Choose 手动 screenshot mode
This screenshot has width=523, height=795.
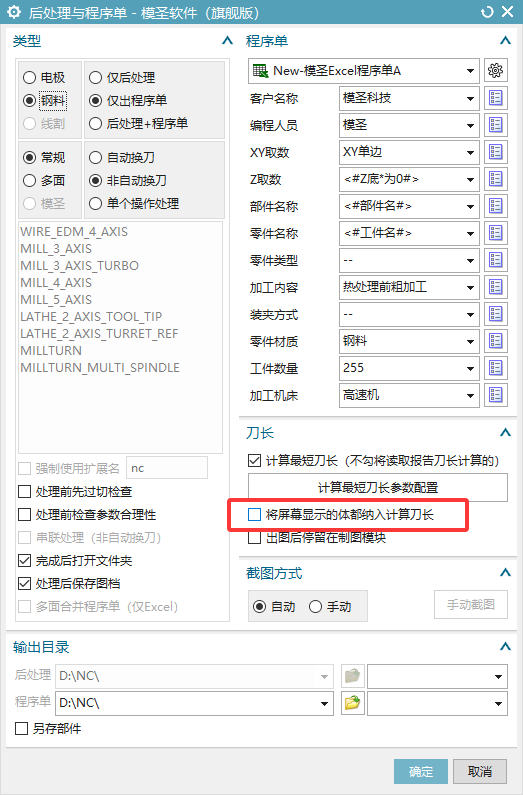click(315, 606)
